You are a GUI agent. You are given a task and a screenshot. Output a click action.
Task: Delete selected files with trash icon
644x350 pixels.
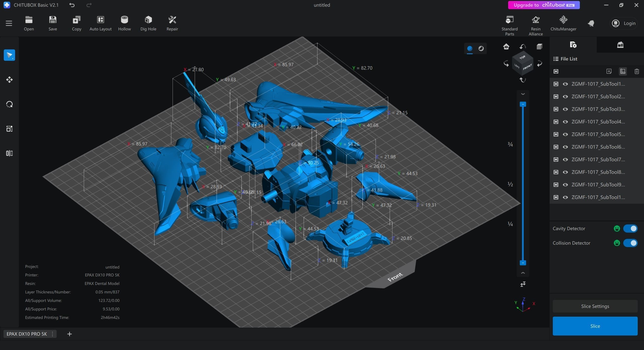point(637,71)
